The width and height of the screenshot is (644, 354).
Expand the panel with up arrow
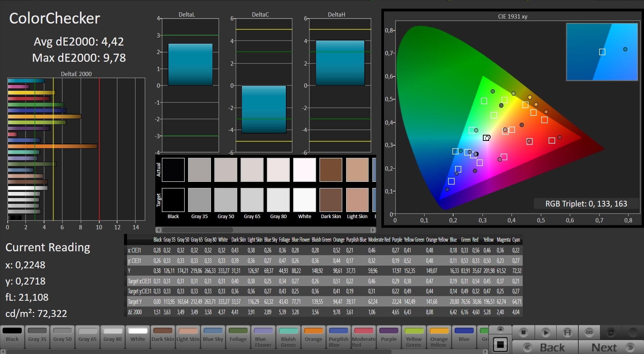500,329
